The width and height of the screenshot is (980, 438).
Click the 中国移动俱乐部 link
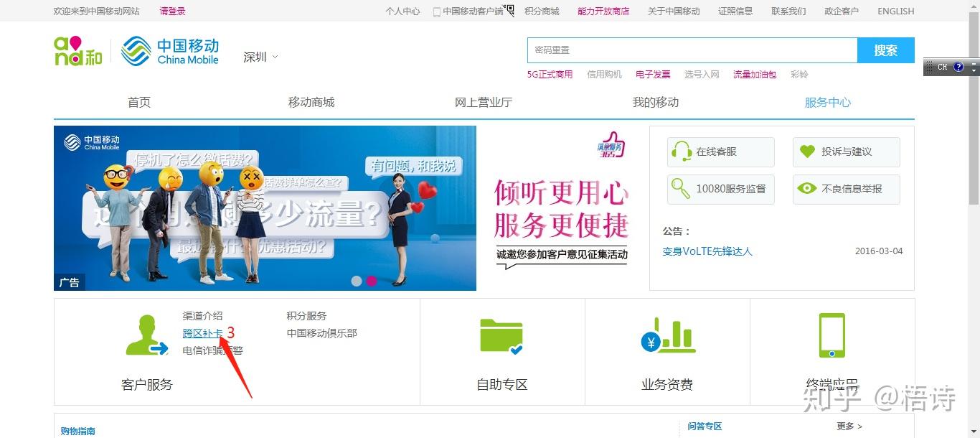(321, 333)
